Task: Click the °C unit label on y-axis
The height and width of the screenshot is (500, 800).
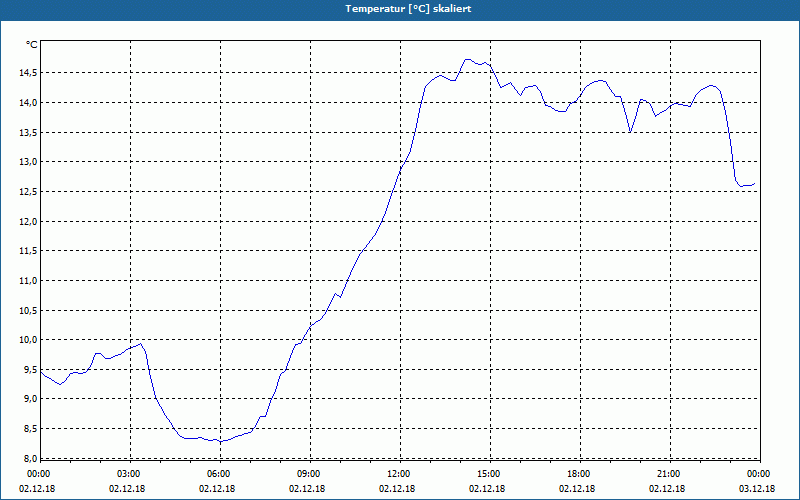Action: (32, 45)
